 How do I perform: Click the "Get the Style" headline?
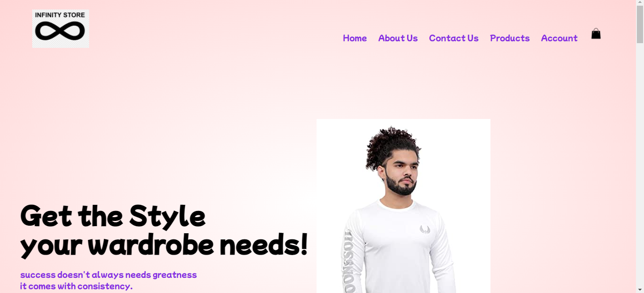[113, 216]
